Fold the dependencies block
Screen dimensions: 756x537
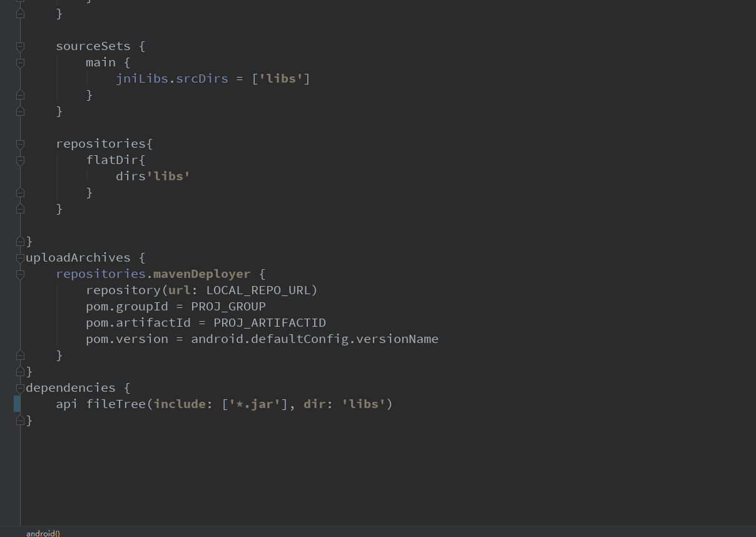(x=20, y=388)
